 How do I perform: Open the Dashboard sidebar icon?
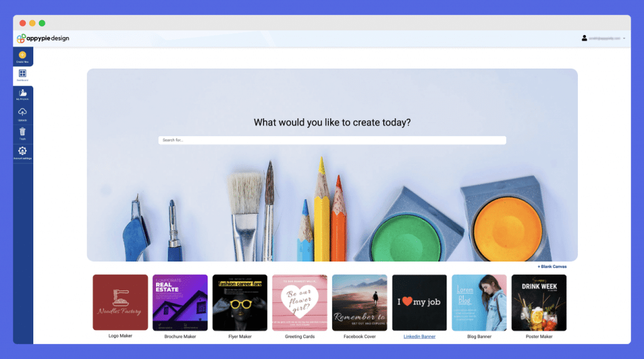click(23, 73)
